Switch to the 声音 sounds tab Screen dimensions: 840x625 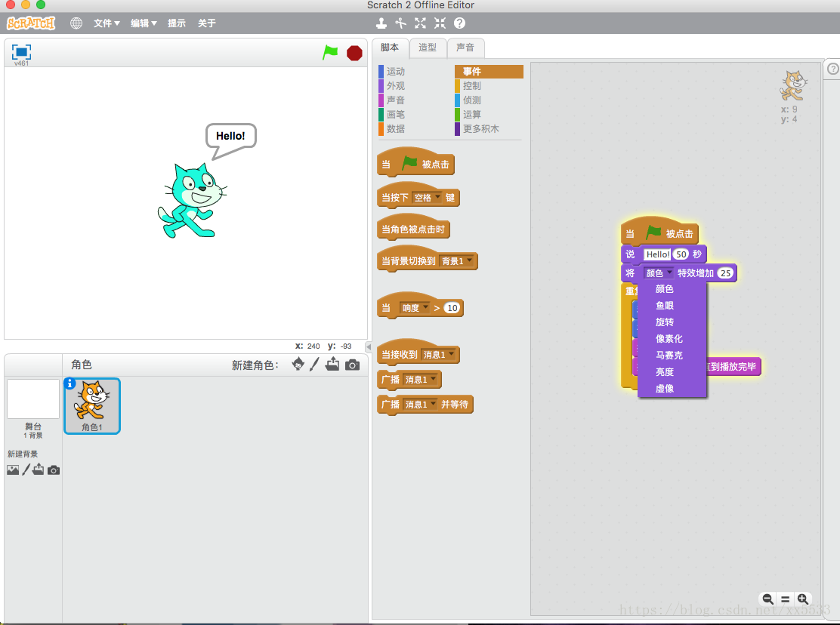coord(465,48)
